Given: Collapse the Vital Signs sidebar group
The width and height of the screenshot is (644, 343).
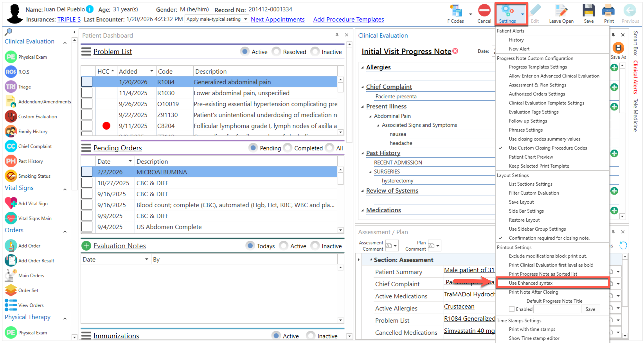Looking at the screenshot, I should pos(65,189).
